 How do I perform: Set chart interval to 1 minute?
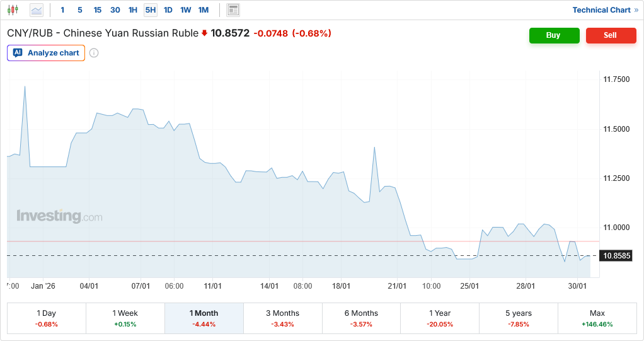[62, 10]
